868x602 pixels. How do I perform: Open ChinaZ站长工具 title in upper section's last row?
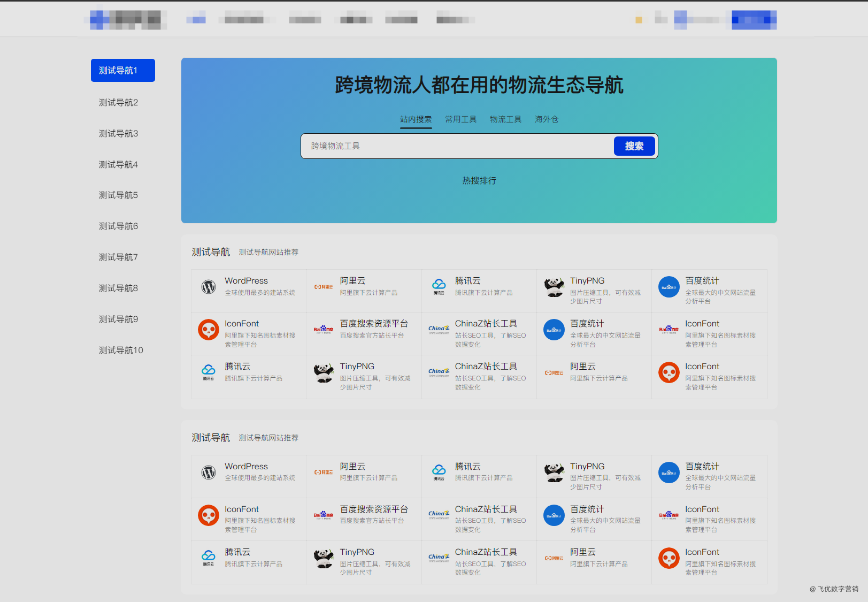pyautogui.click(x=486, y=367)
